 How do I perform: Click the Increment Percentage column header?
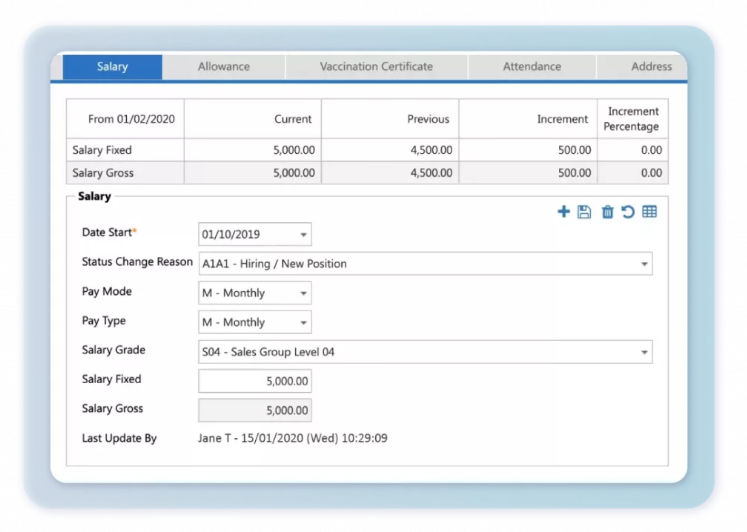[632, 119]
